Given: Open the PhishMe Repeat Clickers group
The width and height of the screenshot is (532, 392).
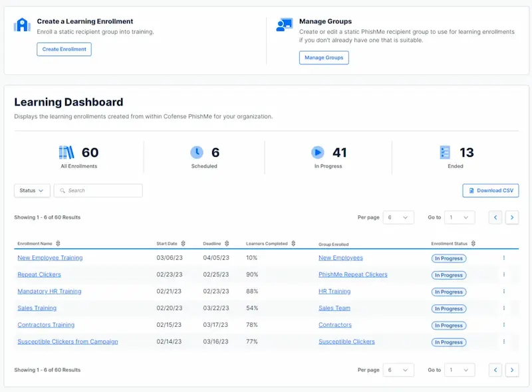Looking at the screenshot, I should (353, 274).
